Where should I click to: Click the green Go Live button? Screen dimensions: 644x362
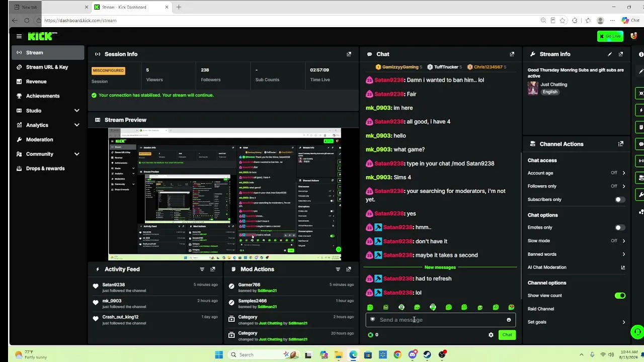(x=610, y=36)
